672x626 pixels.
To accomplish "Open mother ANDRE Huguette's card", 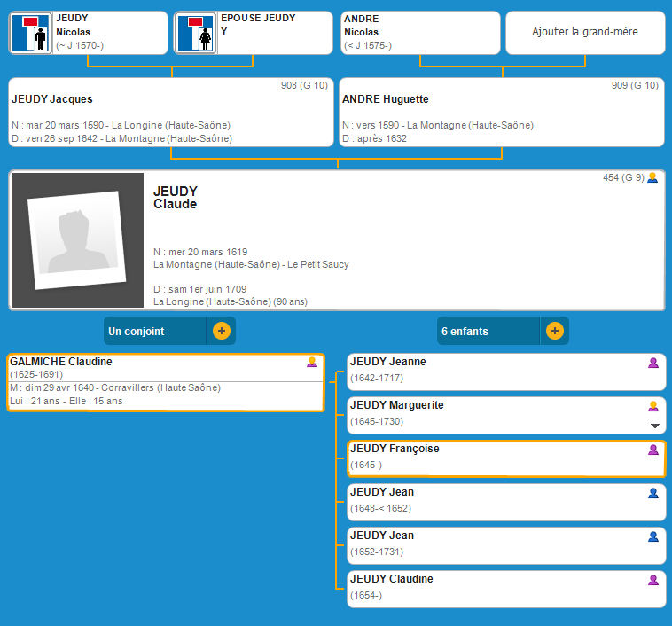I will point(502,113).
